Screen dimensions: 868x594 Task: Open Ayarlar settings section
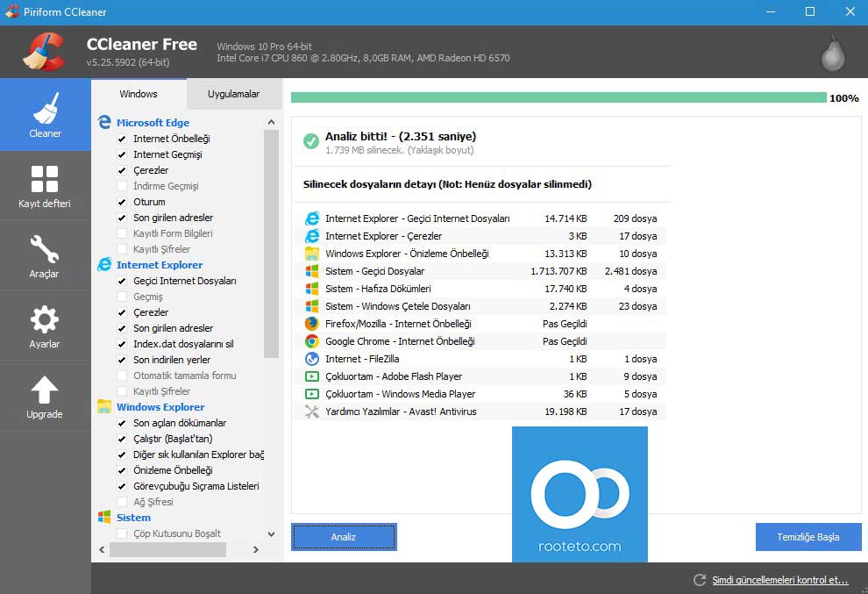point(46,326)
